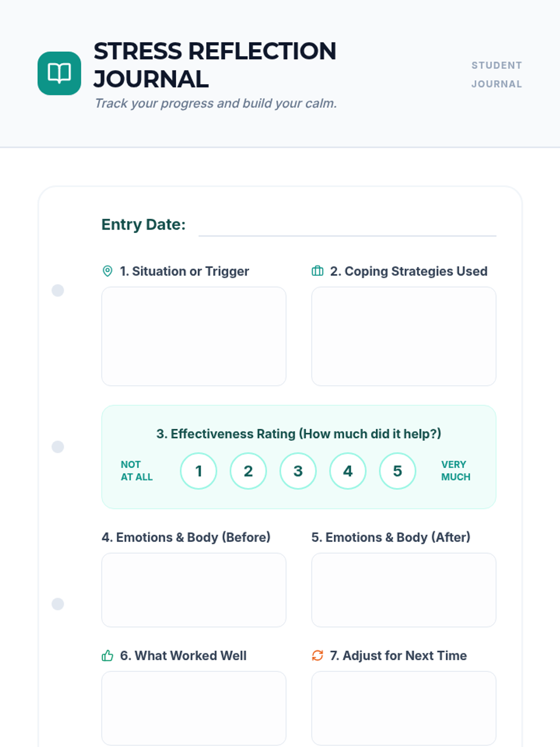The height and width of the screenshot is (747, 560).
Task: Focus the What Worked Well text box
Action: click(194, 708)
